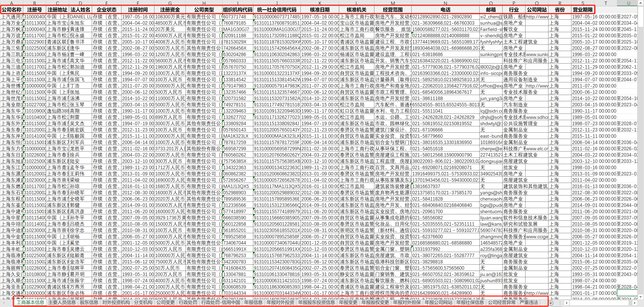Select the 统一社会信用代码 header cell
Image resolution: width=644 pixels, height=307 pixels.
[277, 10]
